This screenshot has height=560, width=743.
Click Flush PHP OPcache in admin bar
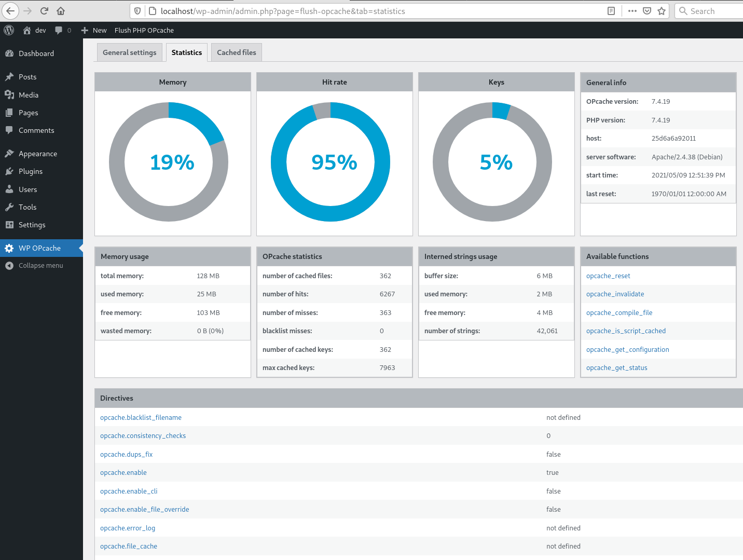click(x=144, y=30)
